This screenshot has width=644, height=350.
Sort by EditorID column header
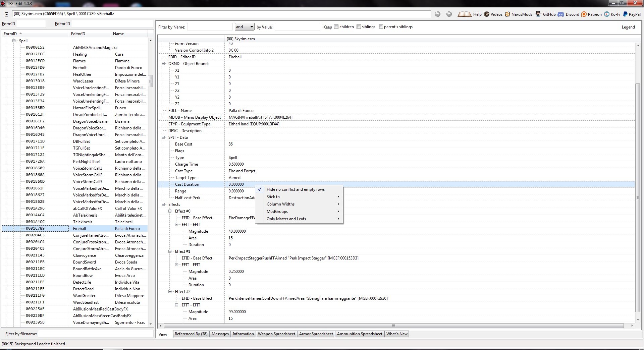(90, 34)
